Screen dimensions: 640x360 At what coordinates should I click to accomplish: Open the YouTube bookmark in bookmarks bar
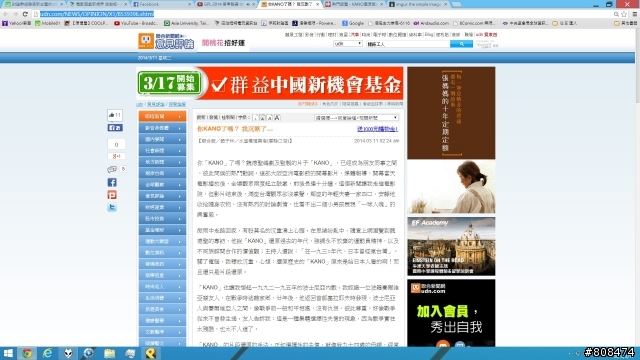136,23
